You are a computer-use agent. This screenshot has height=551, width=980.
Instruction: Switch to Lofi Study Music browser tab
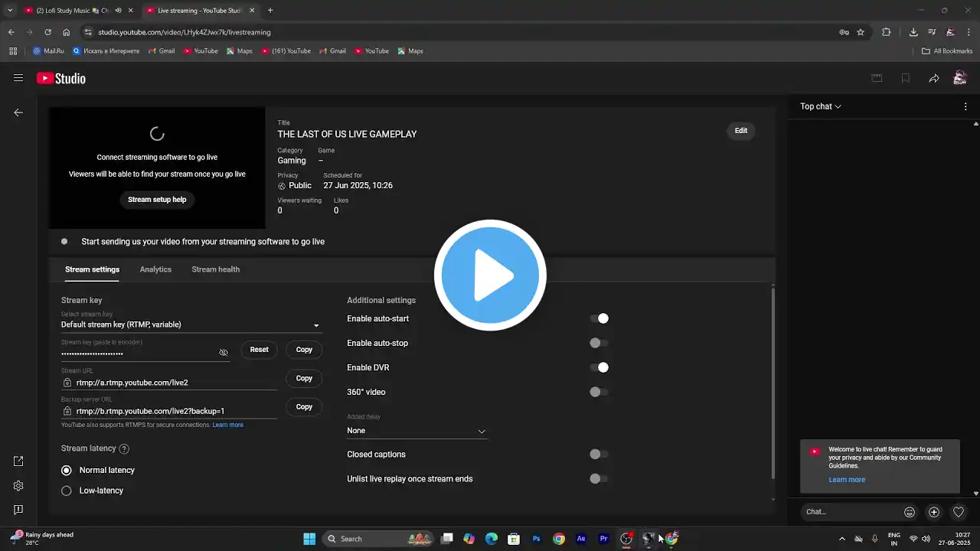pos(73,11)
